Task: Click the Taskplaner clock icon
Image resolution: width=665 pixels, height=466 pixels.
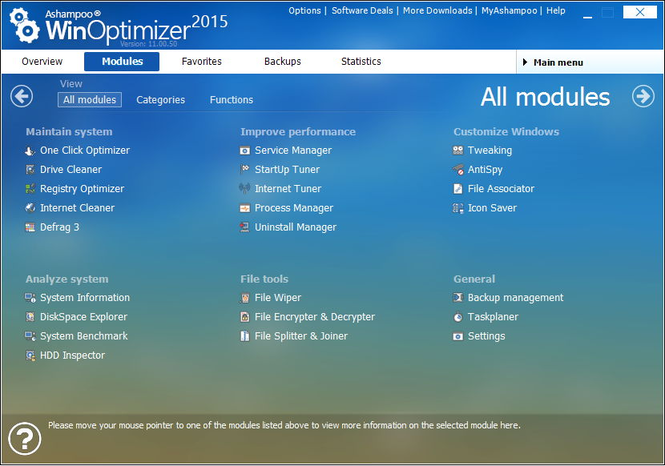Action: click(458, 317)
